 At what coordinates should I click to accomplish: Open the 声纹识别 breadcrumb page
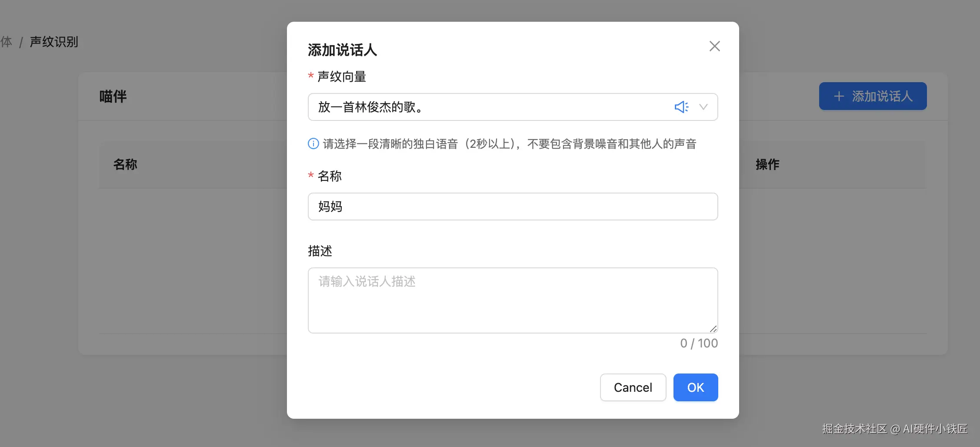53,41
